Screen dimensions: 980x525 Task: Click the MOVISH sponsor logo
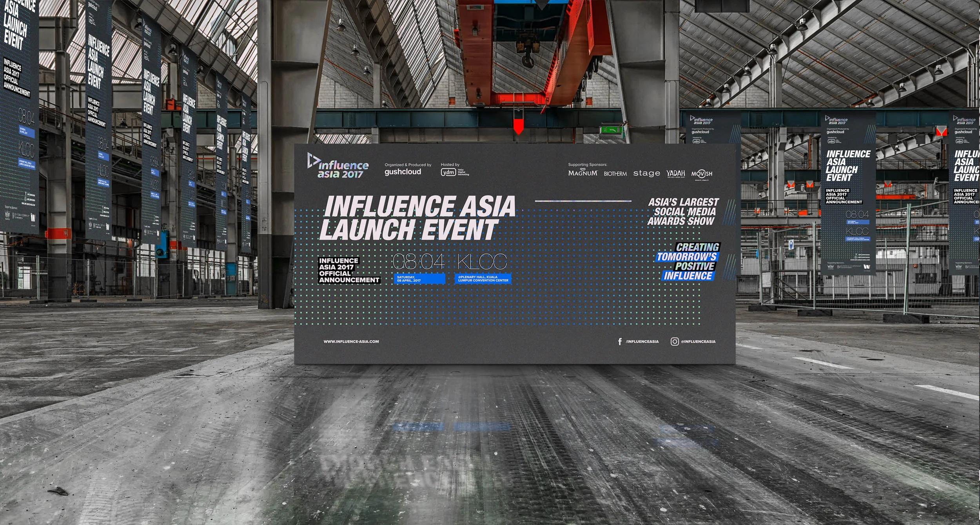702,174
